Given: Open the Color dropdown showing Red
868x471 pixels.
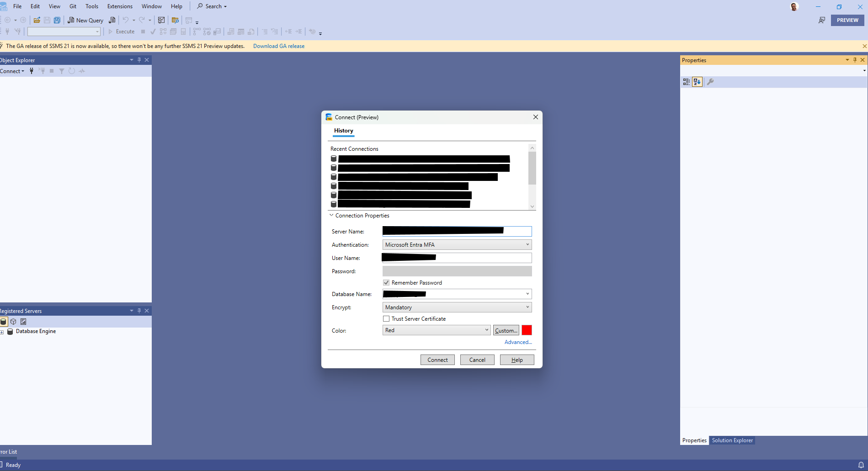Looking at the screenshot, I should (x=437, y=330).
